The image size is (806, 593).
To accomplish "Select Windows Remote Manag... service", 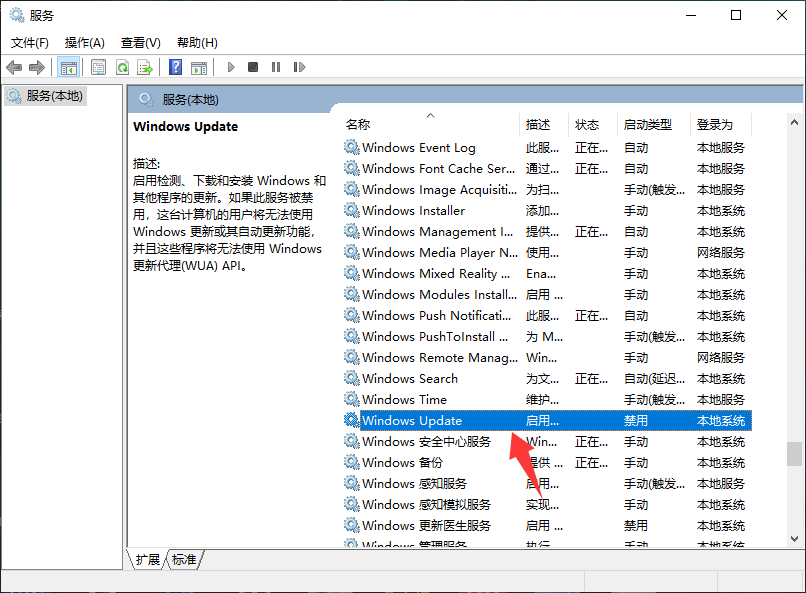I will pos(547,357).
